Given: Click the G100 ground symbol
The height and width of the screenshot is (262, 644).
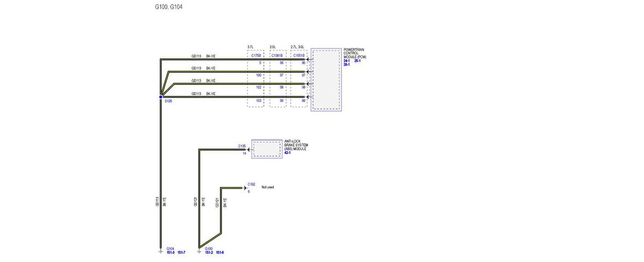Looking at the screenshot, I should 199,251.
